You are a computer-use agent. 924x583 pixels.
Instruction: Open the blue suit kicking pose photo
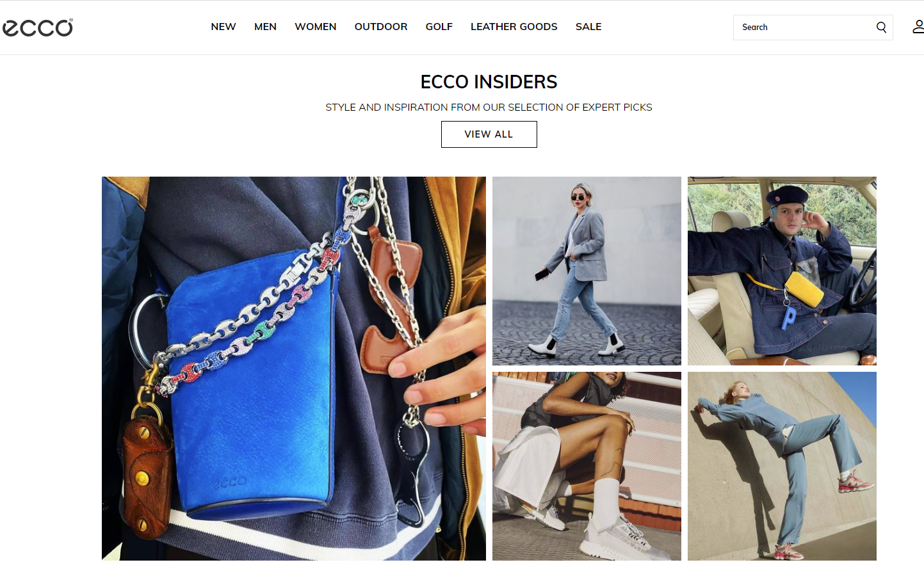pyautogui.click(x=782, y=466)
